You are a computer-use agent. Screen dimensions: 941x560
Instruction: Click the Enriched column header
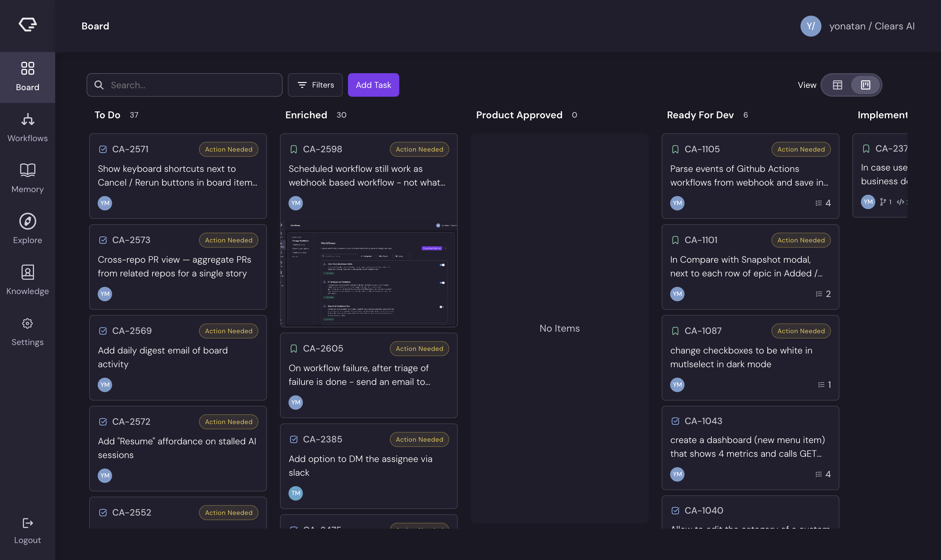[x=306, y=115]
